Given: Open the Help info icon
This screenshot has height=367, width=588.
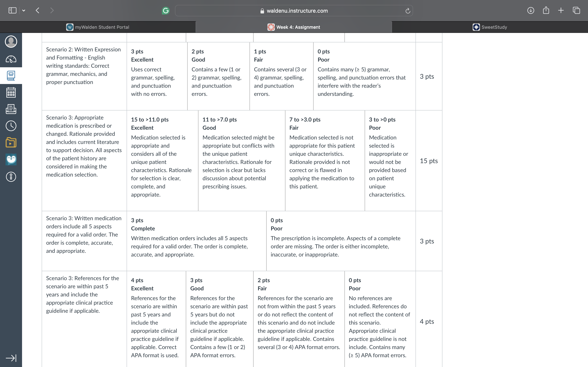Looking at the screenshot, I should (11, 177).
